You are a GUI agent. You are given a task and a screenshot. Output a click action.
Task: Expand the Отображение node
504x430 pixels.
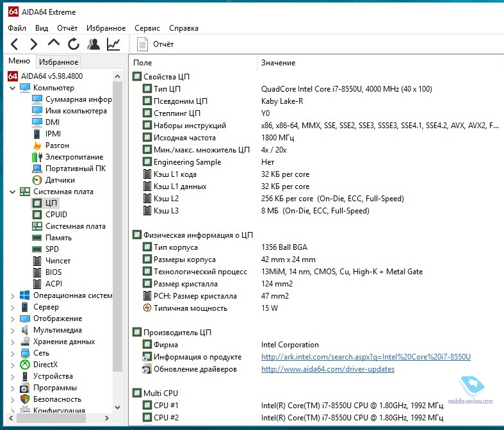(x=13, y=318)
